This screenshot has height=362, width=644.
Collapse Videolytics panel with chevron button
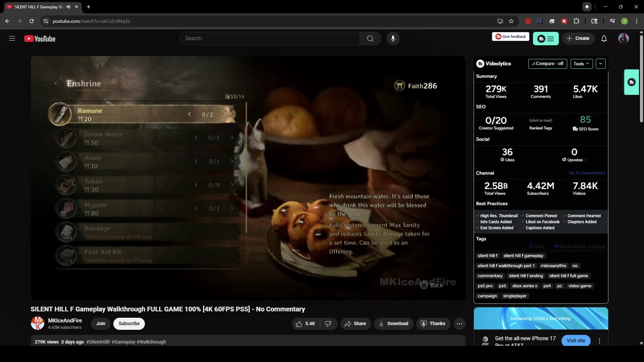tap(600, 64)
